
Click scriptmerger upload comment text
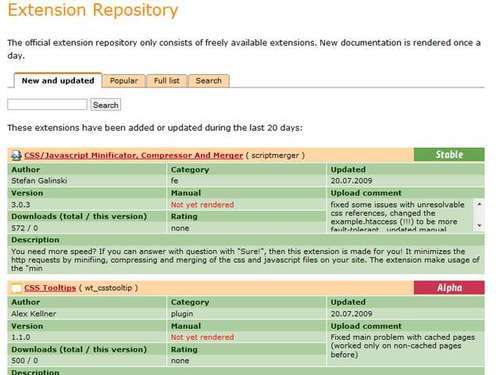398,217
